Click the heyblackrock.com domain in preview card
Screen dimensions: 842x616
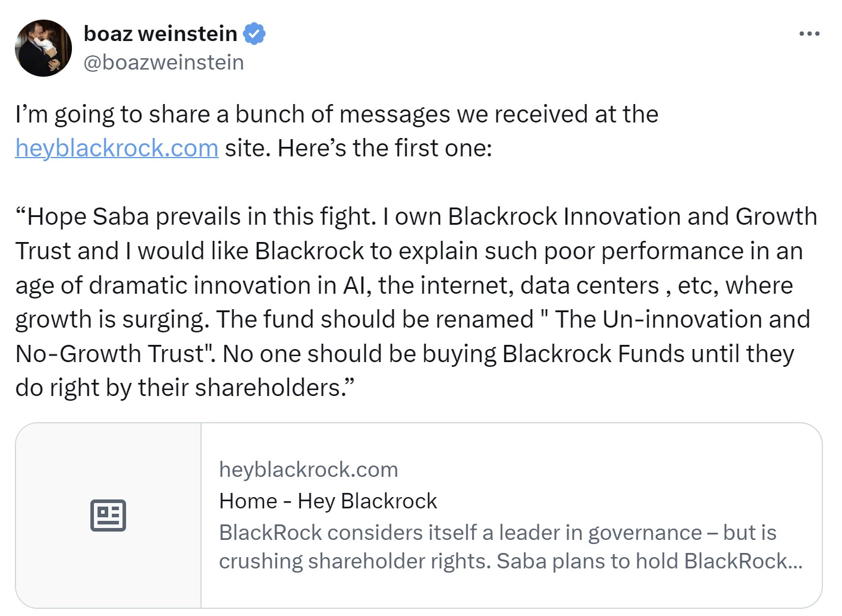click(x=308, y=470)
